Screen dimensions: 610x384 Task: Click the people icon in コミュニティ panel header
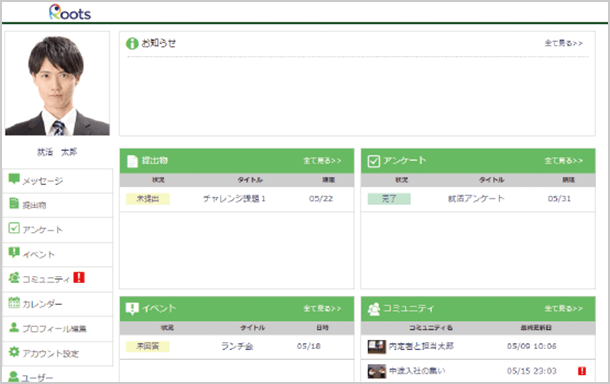pos(374,309)
